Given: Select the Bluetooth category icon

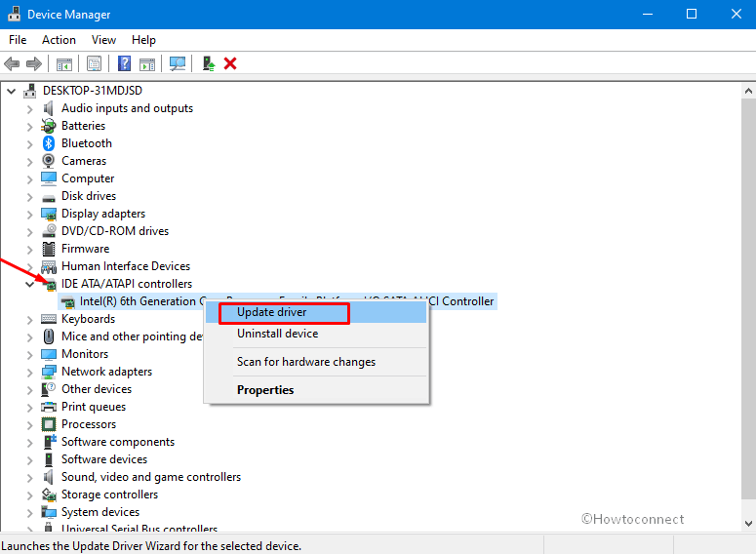Looking at the screenshot, I should tap(49, 143).
